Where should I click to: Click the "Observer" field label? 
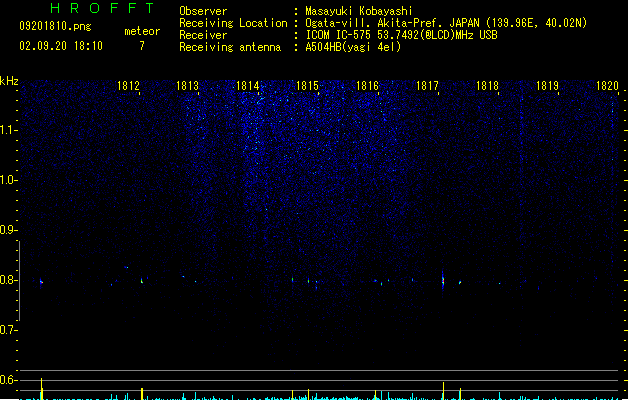click(203, 11)
